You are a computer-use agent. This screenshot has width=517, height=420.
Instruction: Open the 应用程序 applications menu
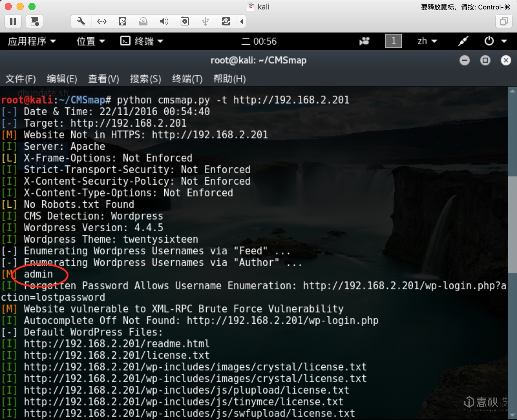(x=32, y=41)
